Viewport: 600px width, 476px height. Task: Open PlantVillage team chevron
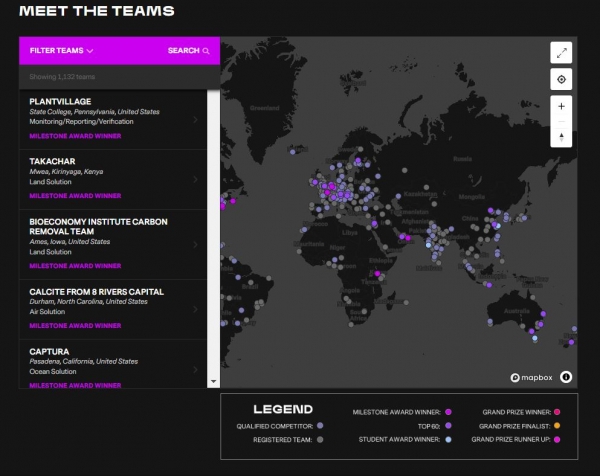pyautogui.click(x=196, y=120)
